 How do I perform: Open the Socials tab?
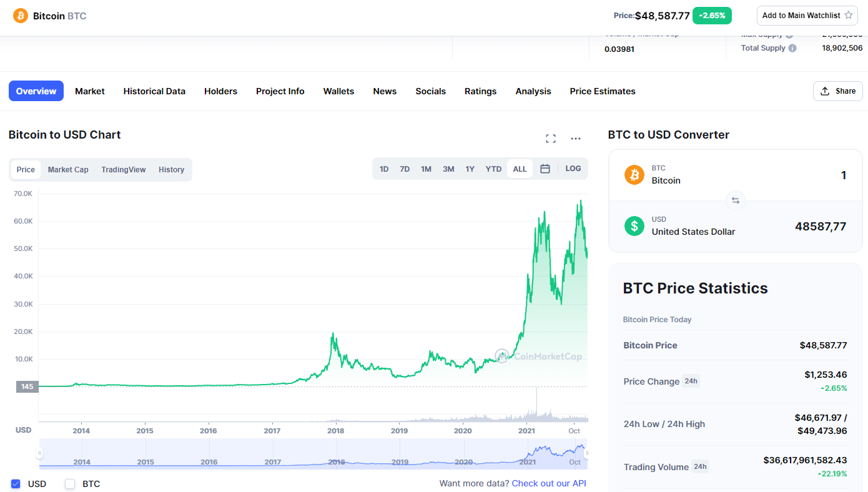click(x=431, y=91)
